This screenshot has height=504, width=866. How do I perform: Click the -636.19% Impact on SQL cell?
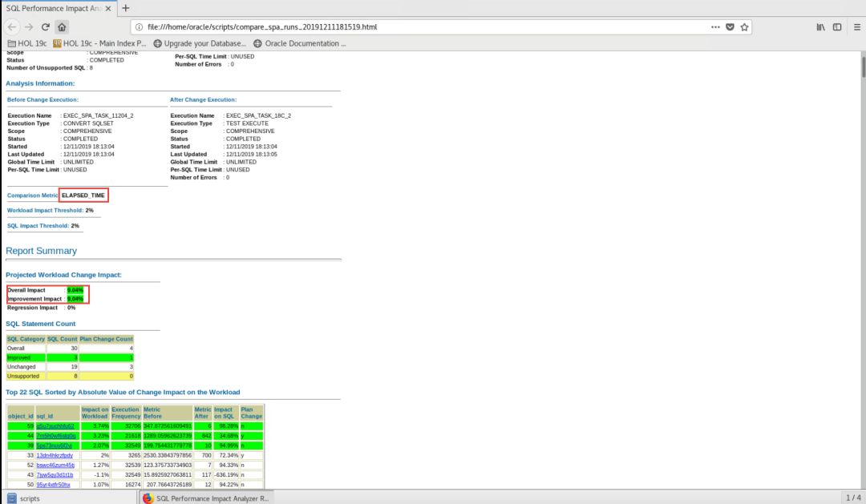click(226, 474)
